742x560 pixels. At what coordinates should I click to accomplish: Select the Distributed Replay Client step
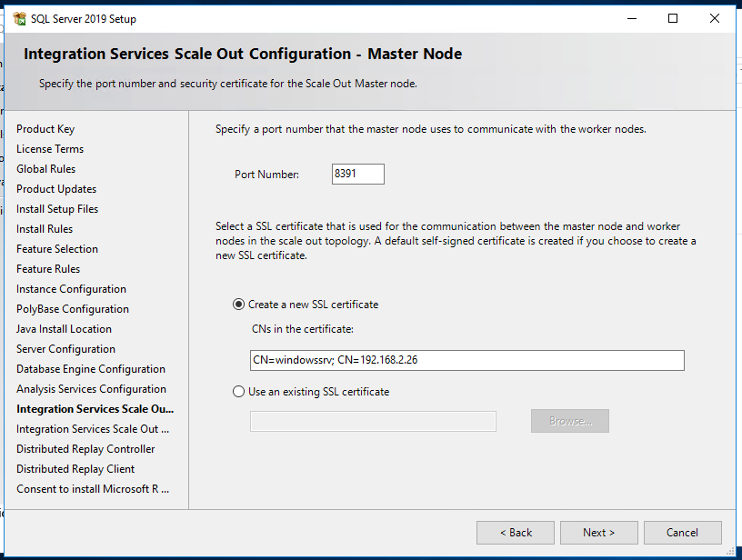point(75,469)
